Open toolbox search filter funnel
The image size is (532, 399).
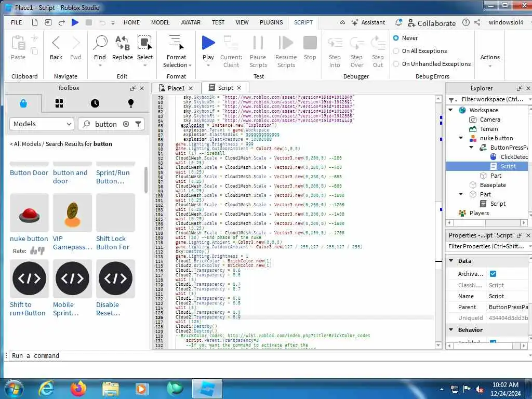point(138,124)
